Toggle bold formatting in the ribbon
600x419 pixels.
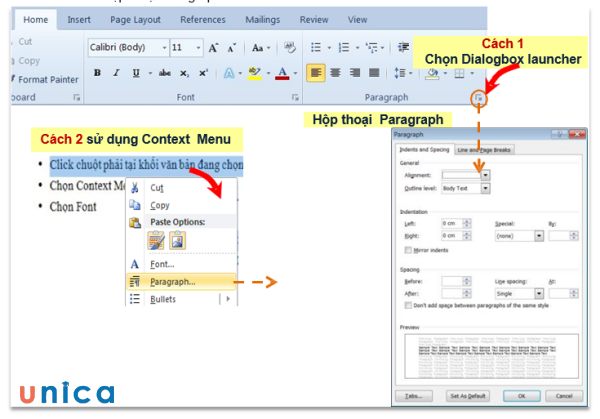click(x=97, y=73)
